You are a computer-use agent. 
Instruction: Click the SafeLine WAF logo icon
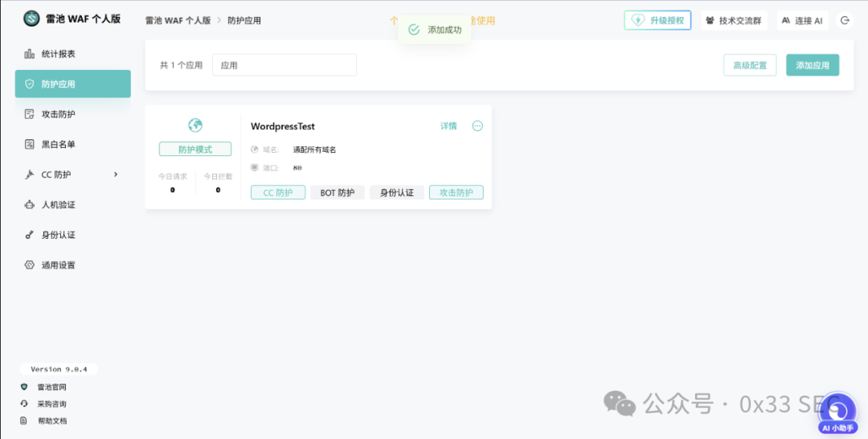31,18
